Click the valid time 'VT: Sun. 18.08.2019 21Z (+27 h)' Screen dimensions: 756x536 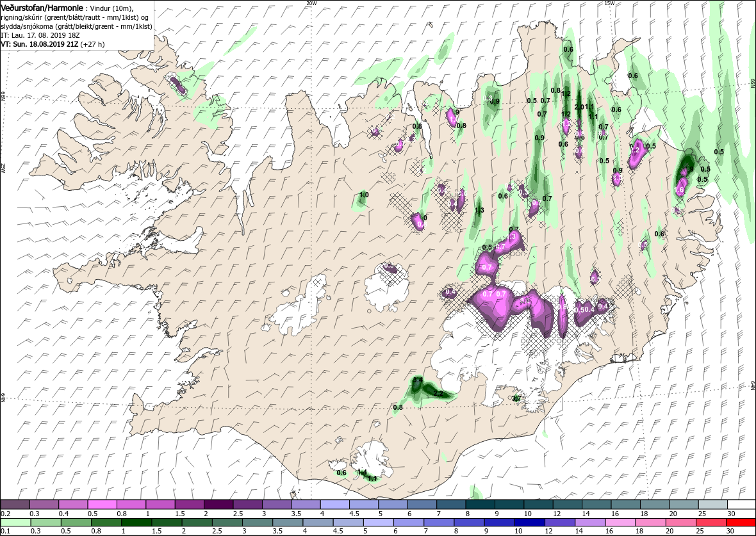[53, 44]
